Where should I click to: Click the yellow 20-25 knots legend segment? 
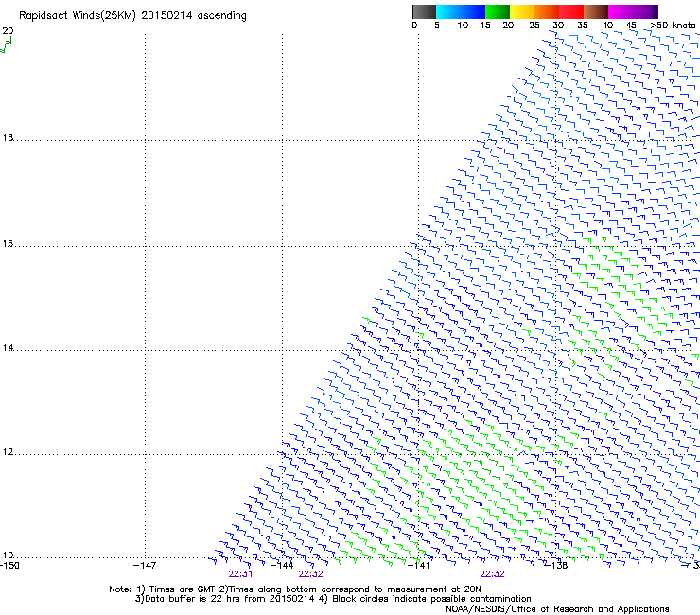coord(522,11)
